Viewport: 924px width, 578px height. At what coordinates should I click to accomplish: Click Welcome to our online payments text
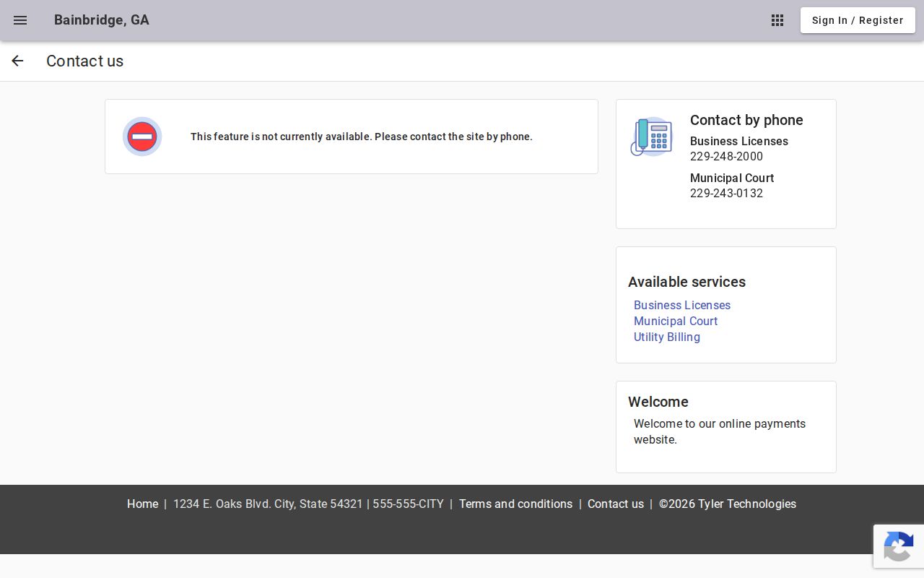[720, 431]
